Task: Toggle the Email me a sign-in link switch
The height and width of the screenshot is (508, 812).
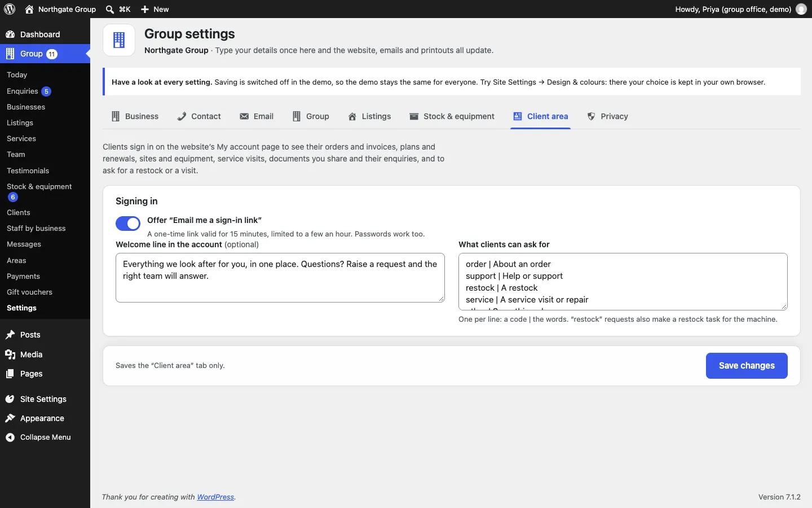Action: [x=128, y=224]
